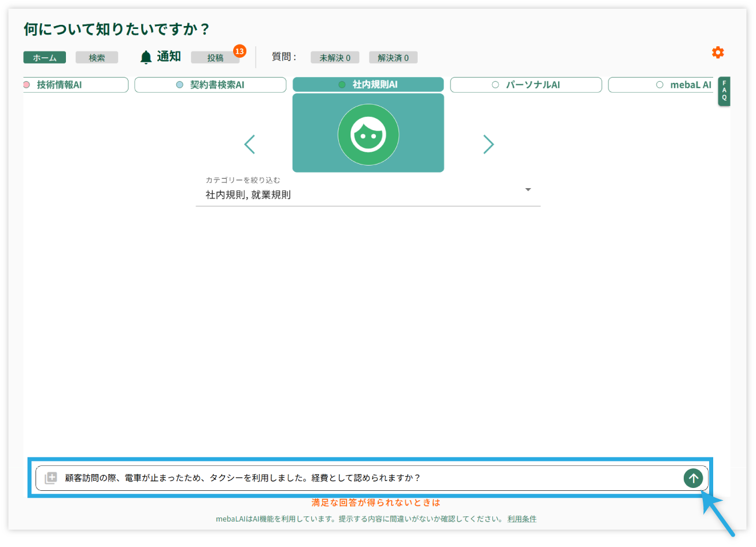The height and width of the screenshot is (547, 756).
Task: Expand the カテゴリーを絞り込む dropdown arrow
Action: pos(528,190)
